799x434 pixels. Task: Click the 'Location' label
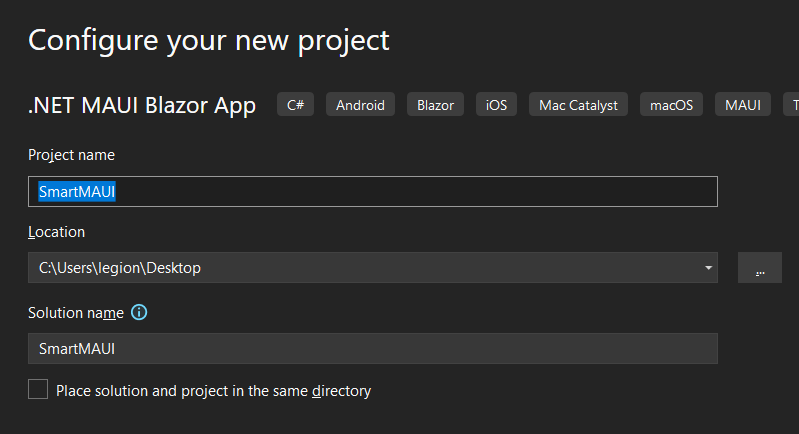point(57,232)
